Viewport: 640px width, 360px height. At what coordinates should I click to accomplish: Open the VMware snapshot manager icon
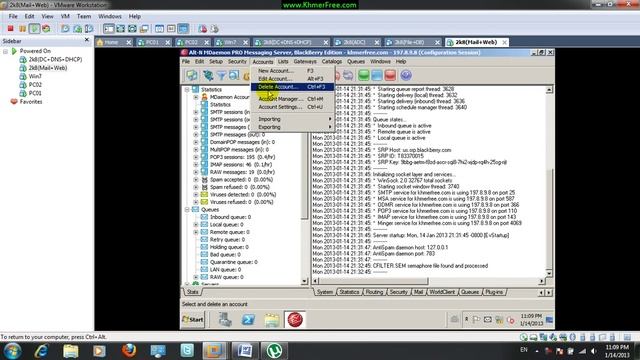point(89,29)
